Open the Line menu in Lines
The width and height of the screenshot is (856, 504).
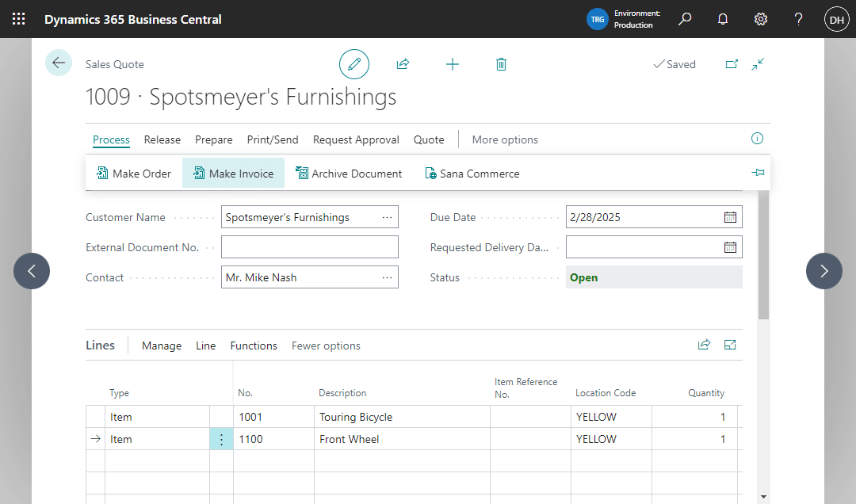coord(206,346)
